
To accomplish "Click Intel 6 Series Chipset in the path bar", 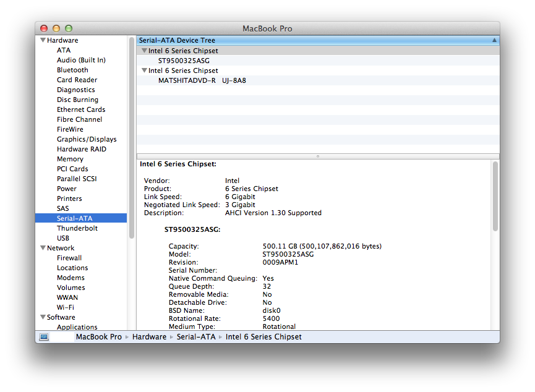I will coord(263,337).
